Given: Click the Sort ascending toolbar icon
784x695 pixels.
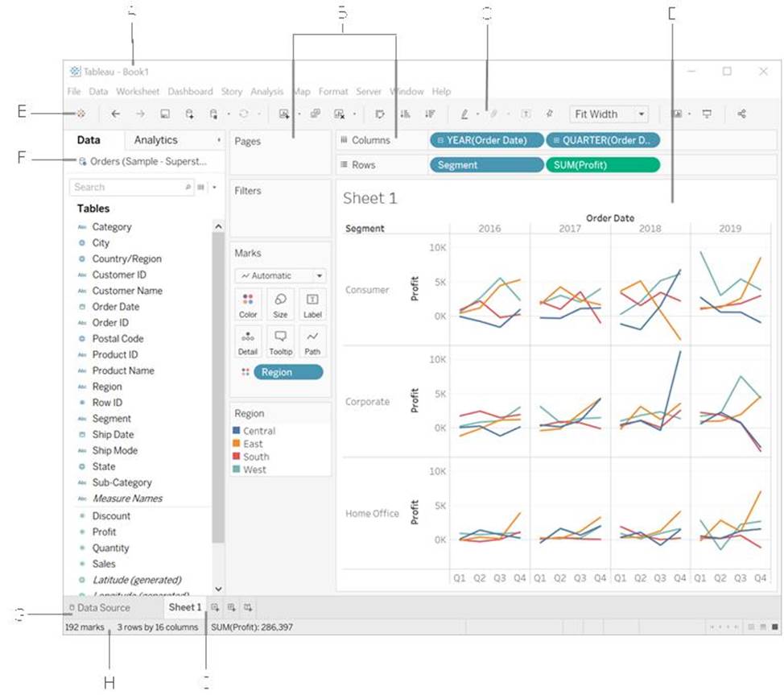Looking at the screenshot, I should [x=405, y=114].
